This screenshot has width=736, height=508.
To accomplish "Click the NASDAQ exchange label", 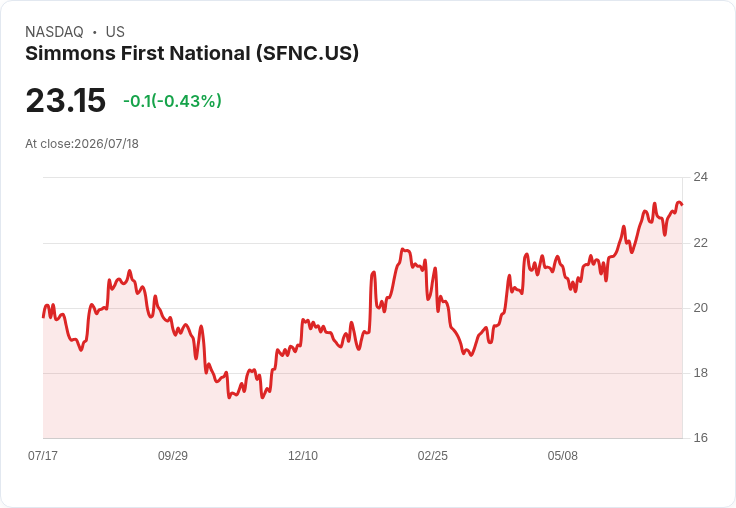I will (x=54, y=31).
